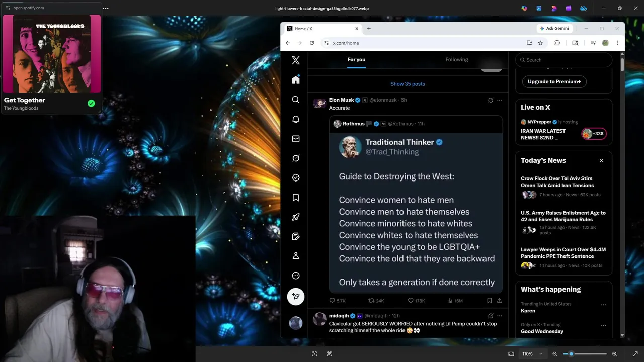This screenshot has width=644, height=362.
Task: Open X home via the X logo
Action: (x=296, y=60)
